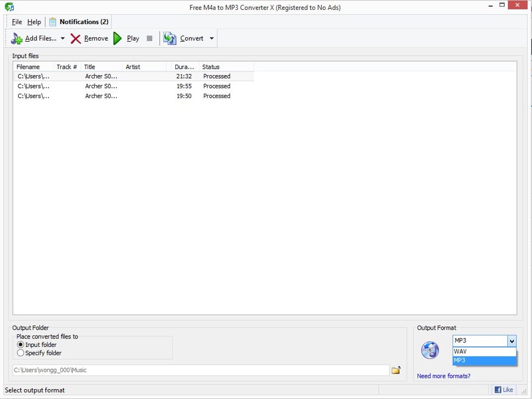
Task: Select the Specify folder radio button
Action: (x=20, y=353)
